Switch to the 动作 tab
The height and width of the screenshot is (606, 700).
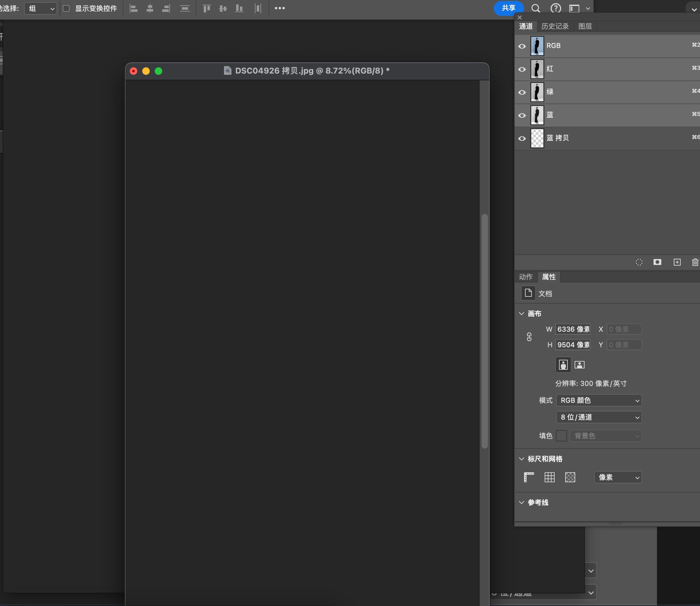(525, 277)
